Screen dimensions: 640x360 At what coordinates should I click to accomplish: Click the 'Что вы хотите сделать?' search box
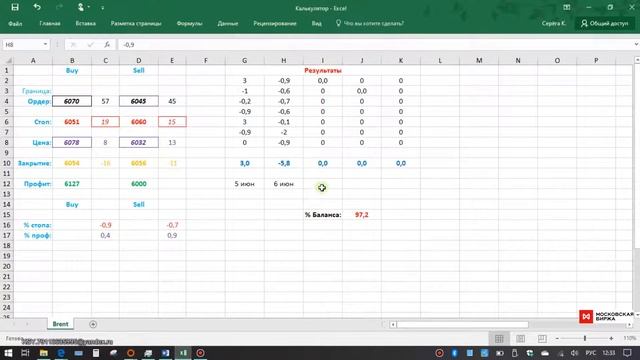[370, 23]
